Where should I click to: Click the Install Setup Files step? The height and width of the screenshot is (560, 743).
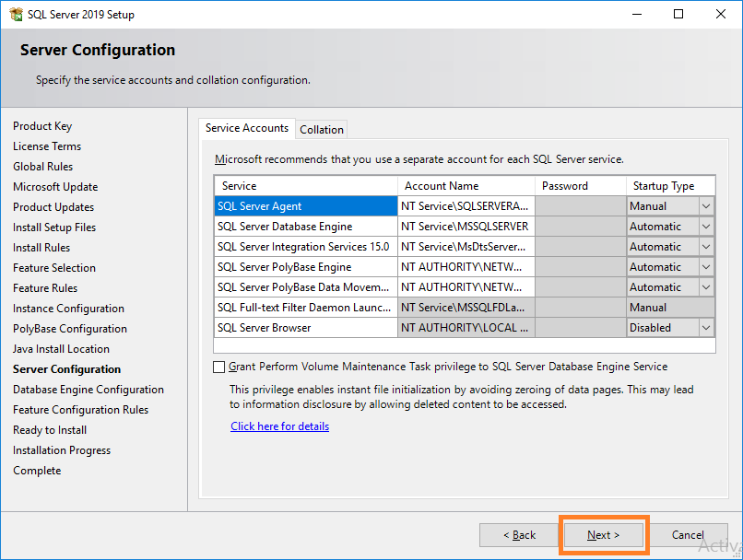coord(54,227)
